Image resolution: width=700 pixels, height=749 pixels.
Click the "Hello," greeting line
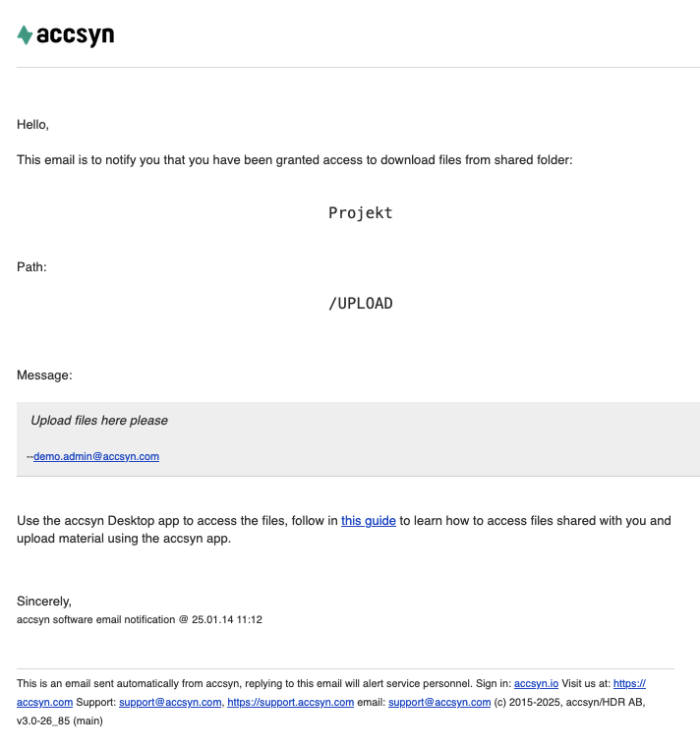coord(33,125)
